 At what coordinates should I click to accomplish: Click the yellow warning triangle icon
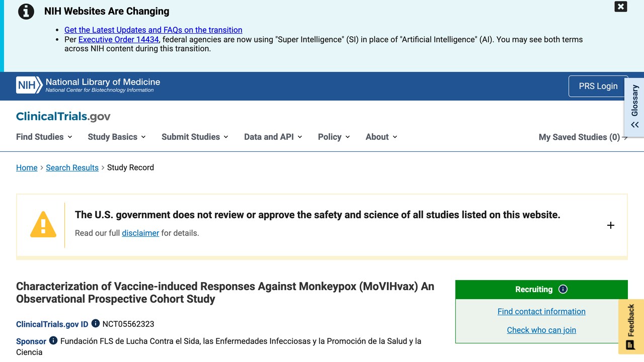(43, 224)
